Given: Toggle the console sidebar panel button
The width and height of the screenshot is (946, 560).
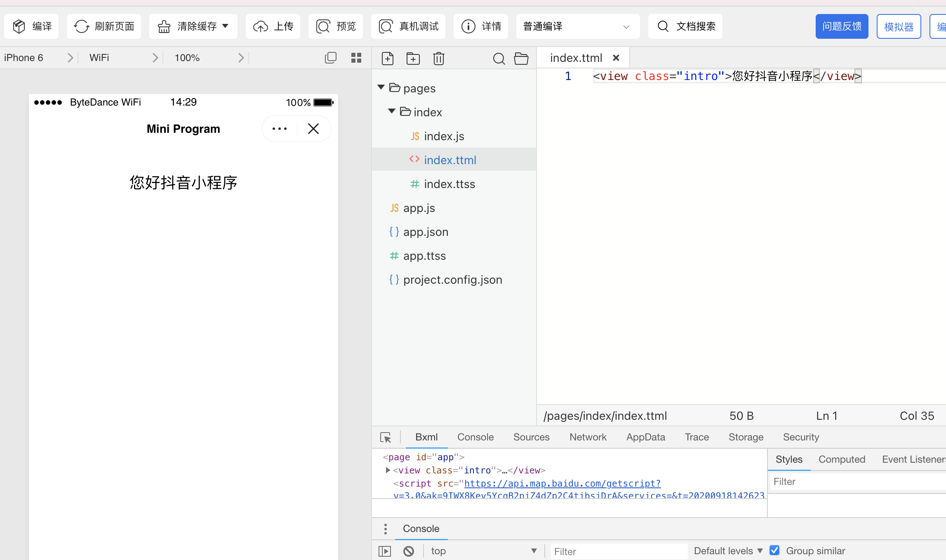Looking at the screenshot, I should click(384, 551).
